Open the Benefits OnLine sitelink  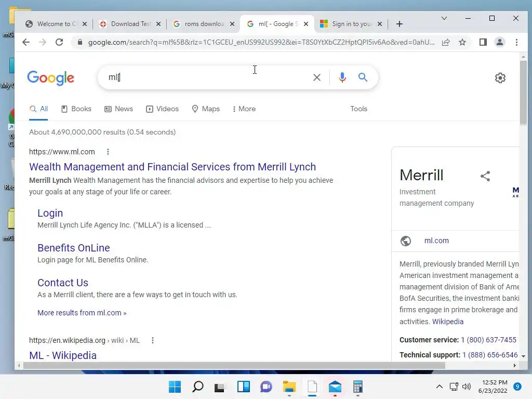pyautogui.click(x=74, y=248)
